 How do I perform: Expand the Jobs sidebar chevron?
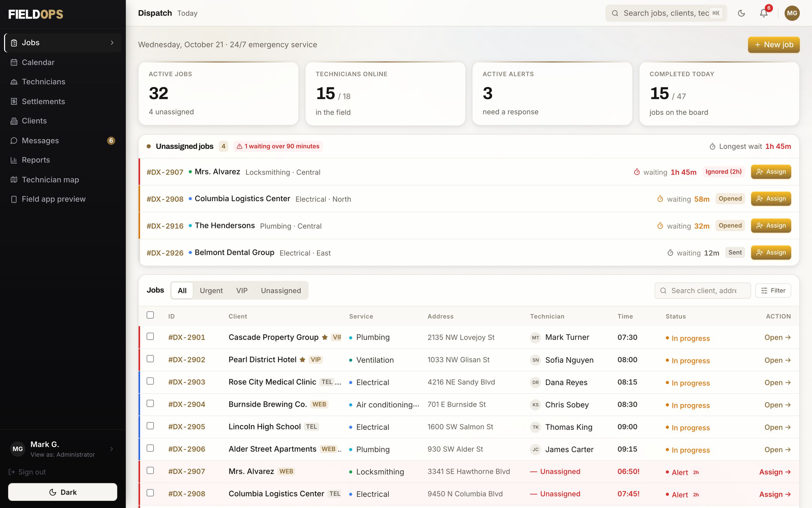112,43
